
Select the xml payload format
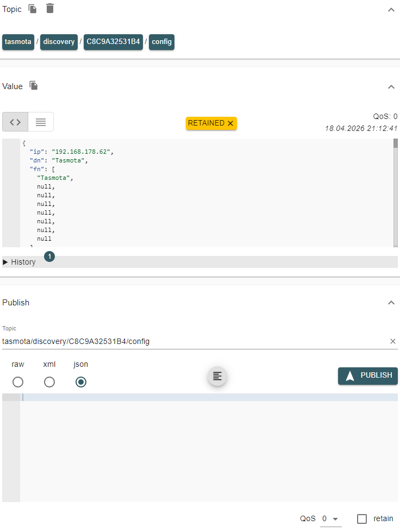[x=49, y=382]
